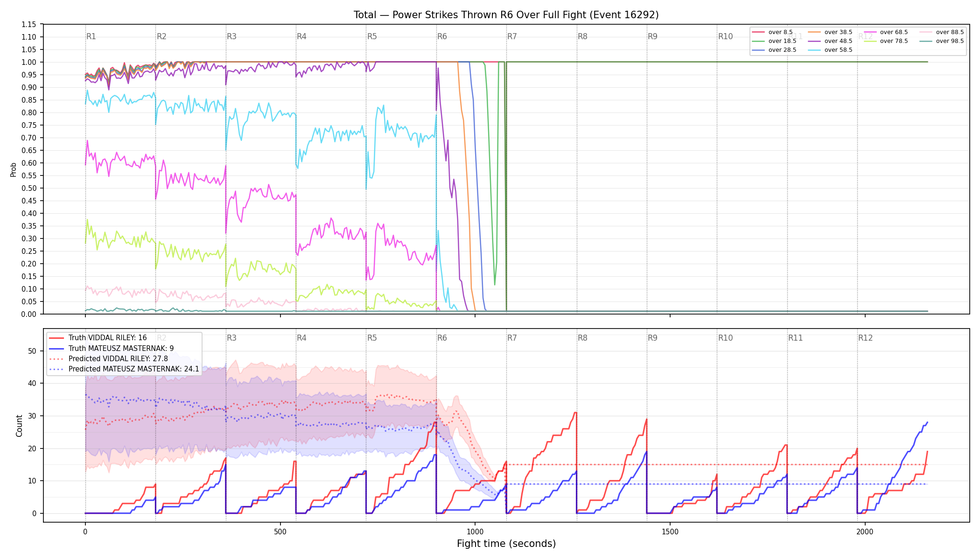Click the 1.00 tick on the Prob axis
Image resolution: width=980 pixels, height=560 pixels.
(29, 62)
